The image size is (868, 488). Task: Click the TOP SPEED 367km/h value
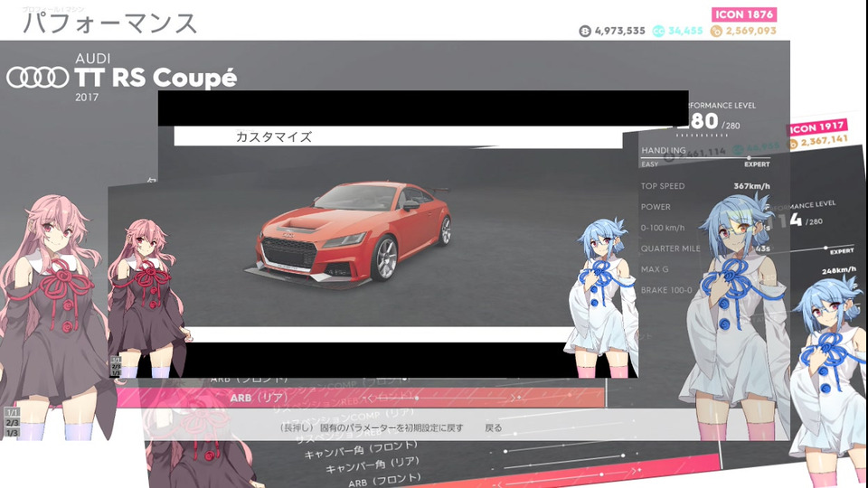pyautogui.click(x=751, y=186)
